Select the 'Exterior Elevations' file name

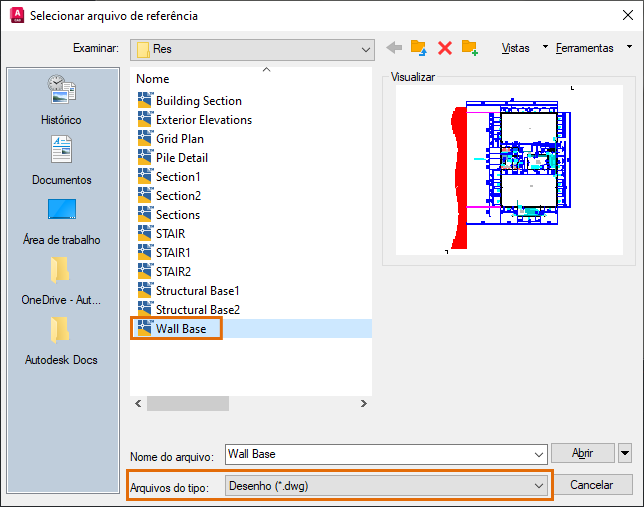[x=204, y=120]
